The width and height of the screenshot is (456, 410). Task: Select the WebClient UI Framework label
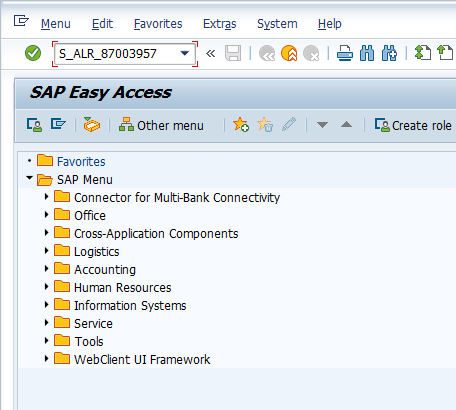tap(142, 360)
